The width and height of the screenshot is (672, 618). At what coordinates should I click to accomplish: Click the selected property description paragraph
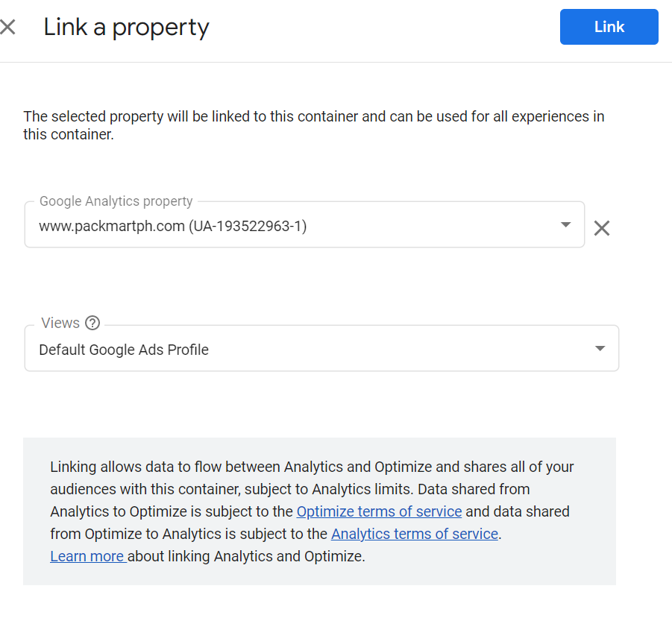click(314, 125)
